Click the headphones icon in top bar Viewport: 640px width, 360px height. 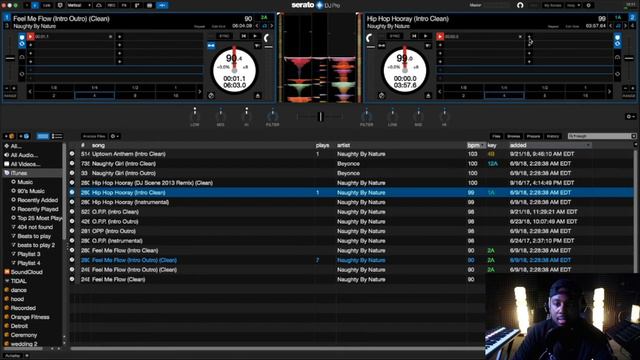tap(520, 5)
